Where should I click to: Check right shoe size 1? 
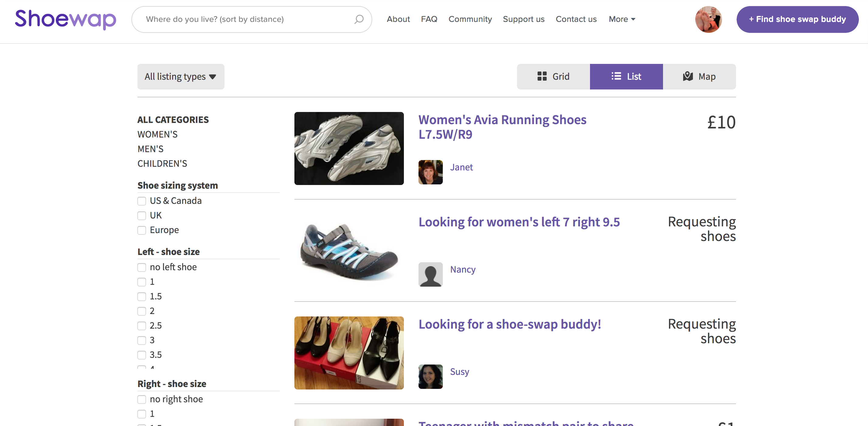(x=141, y=414)
